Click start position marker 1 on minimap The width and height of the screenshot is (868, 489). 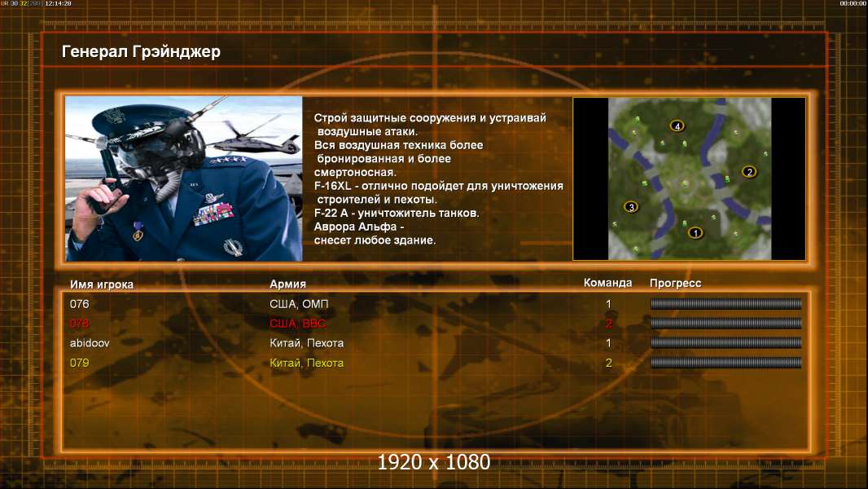pyautogui.click(x=695, y=232)
